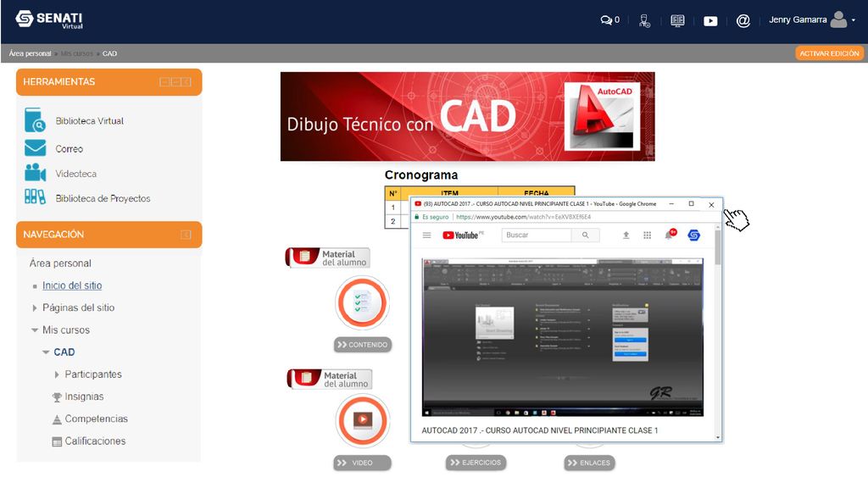
Task: Open the user menu dropdown arrow
Action: pos(853,20)
